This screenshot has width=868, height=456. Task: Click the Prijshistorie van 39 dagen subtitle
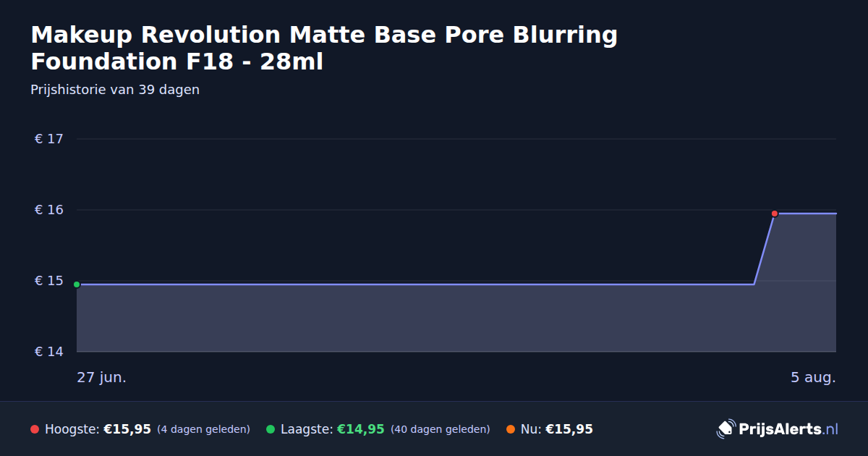tap(115, 90)
